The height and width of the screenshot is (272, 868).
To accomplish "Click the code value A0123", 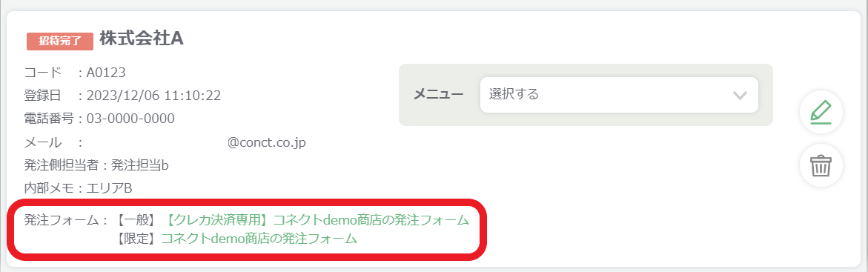I will click(x=106, y=73).
